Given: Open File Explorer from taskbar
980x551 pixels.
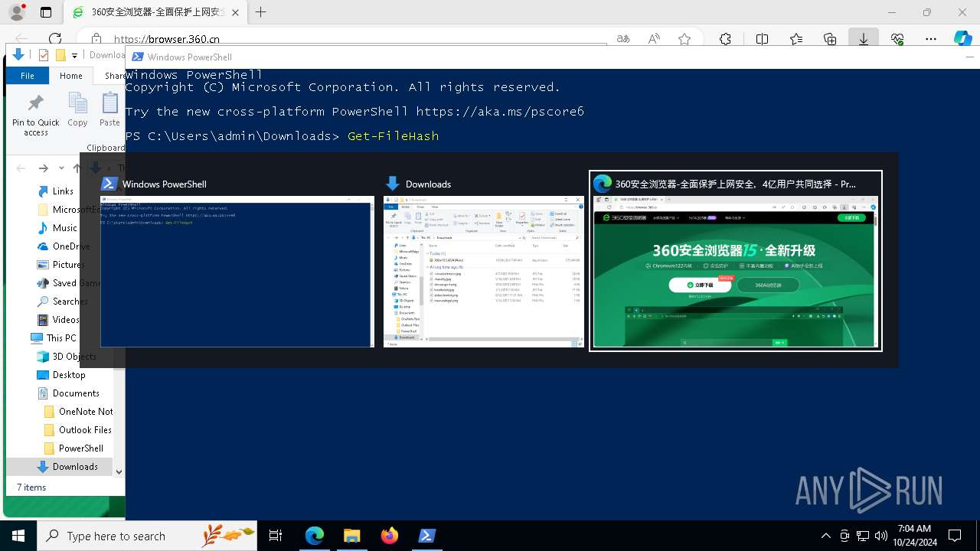Looking at the screenshot, I should point(351,536).
